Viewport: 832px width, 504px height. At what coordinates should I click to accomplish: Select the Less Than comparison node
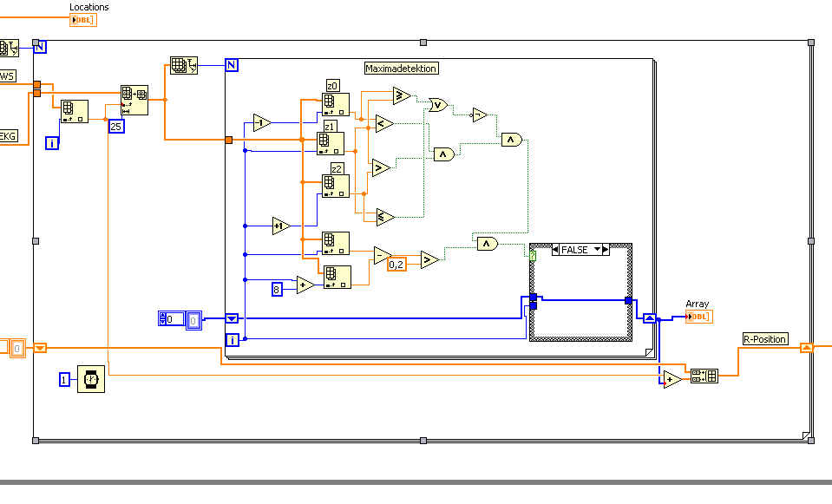383,123
